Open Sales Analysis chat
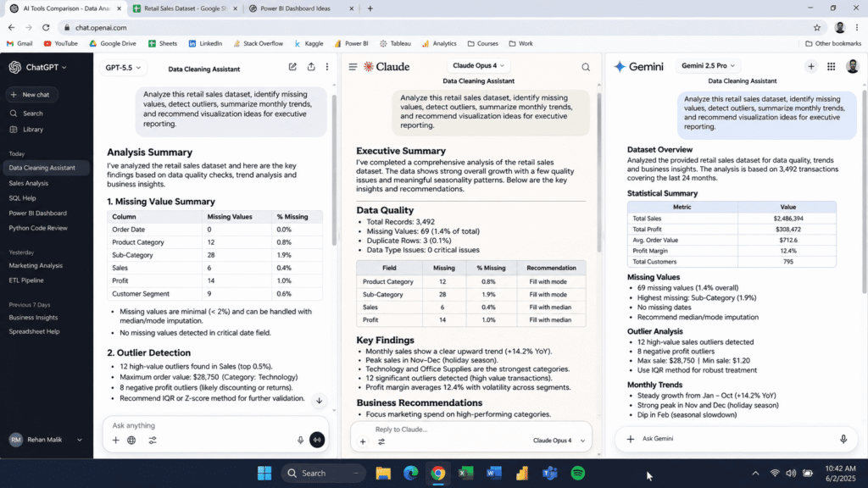 (x=29, y=183)
